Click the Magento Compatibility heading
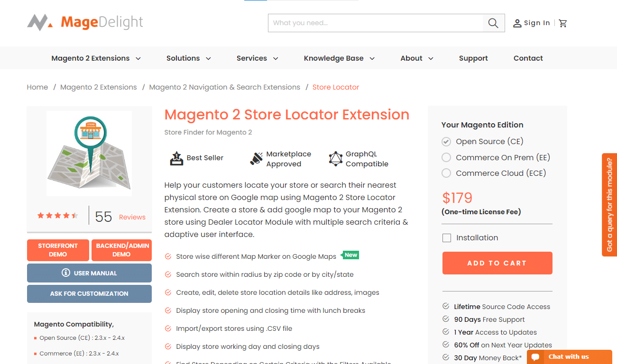This screenshot has height=364, width=617. [x=74, y=324]
